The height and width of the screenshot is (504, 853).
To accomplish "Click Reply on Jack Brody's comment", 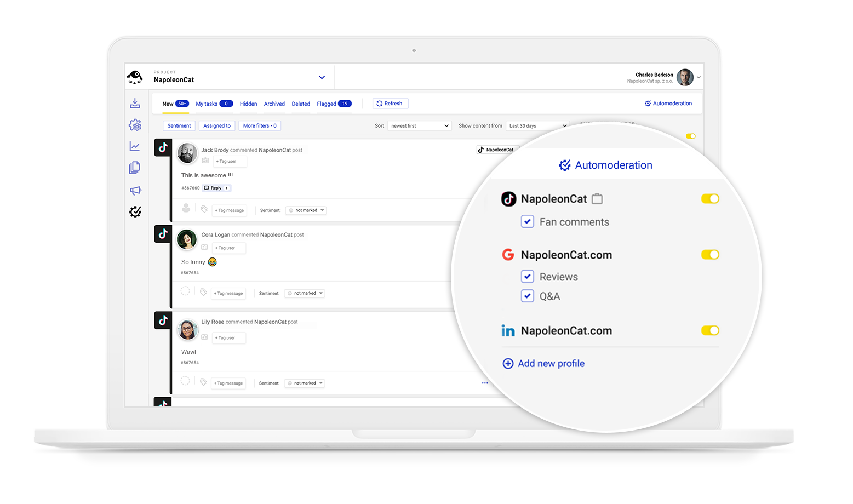I will pos(217,188).
